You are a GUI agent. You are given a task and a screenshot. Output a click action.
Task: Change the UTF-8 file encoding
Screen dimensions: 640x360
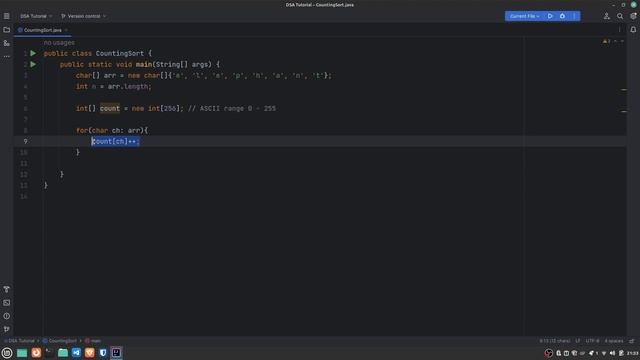tap(592, 341)
